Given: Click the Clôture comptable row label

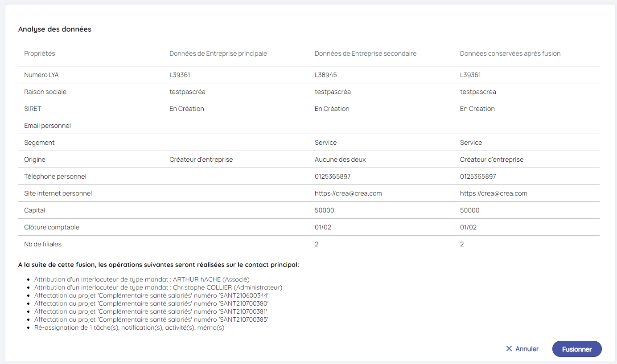Looking at the screenshot, I should (x=52, y=227).
